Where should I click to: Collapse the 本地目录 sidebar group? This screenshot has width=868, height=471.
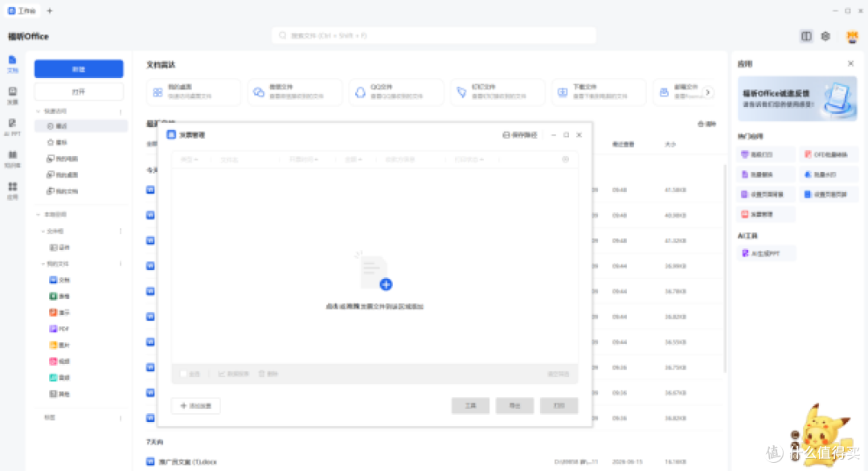[39, 214]
